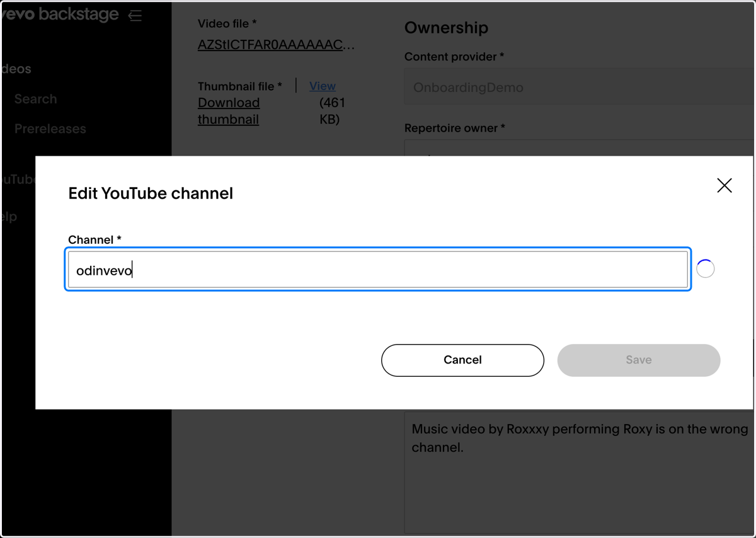Click the text area about Roxxxy video
756x538 pixels.
click(x=580, y=472)
